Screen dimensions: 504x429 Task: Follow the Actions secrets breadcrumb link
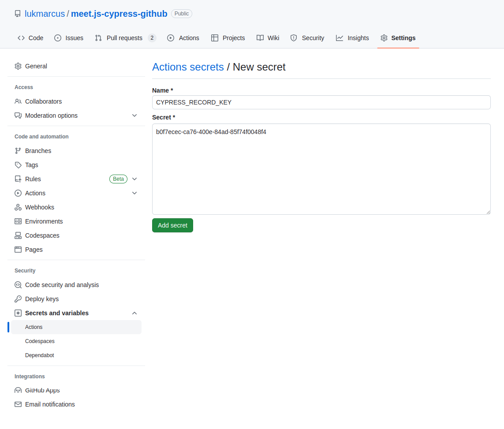point(188,67)
